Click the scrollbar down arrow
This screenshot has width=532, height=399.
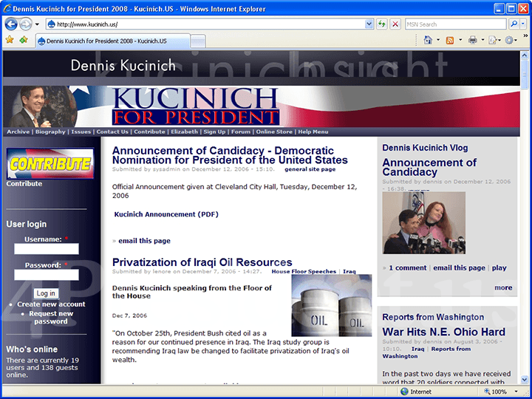[x=524, y=379]
